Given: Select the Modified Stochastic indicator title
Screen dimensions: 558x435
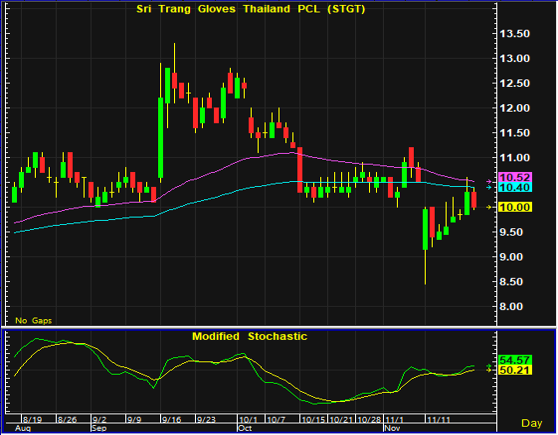Looking at the screenshot, I should 249,336.
